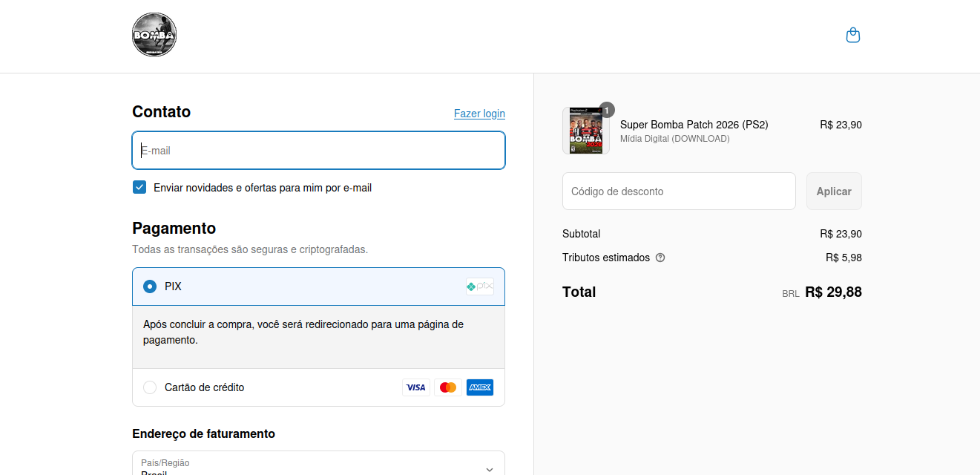Follow the Fazer login link
980x475 pixels.
click(x=479, y=114)
